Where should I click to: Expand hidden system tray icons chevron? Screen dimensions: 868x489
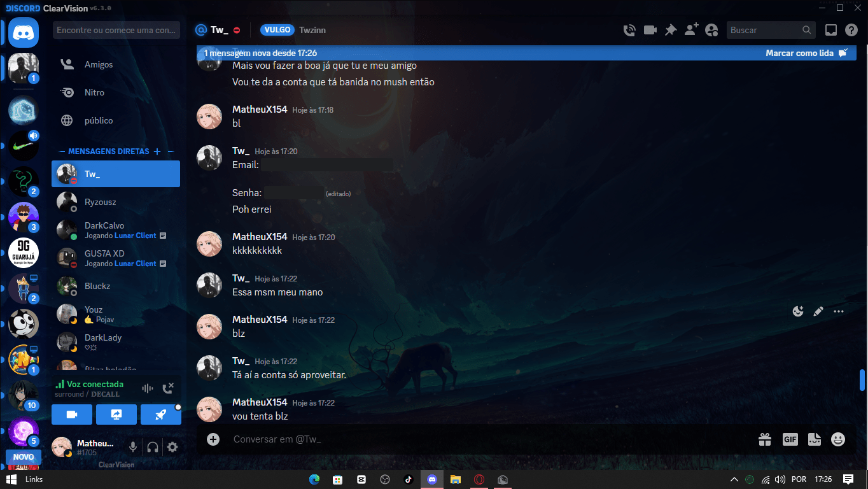[734, 479]
